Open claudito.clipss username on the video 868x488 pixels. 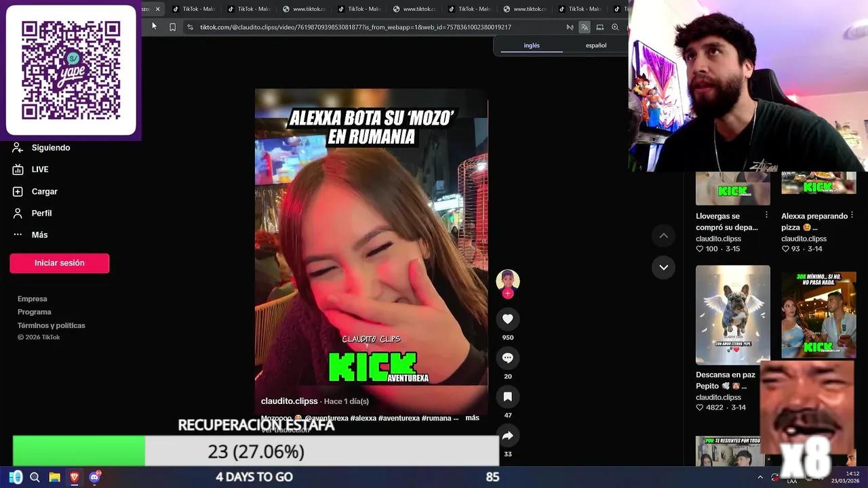click(290, 401)
